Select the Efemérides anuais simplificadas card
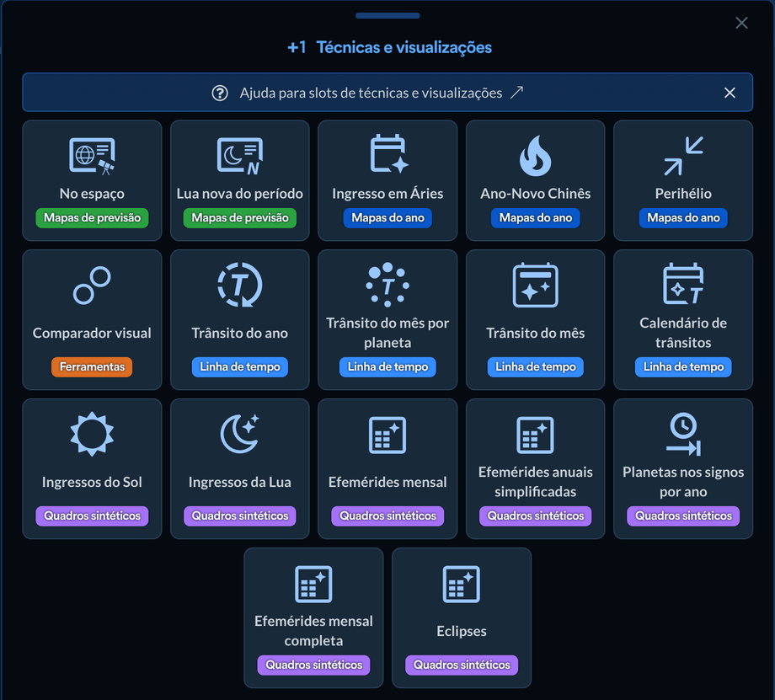Screen dimensions: 775x700 point(535,468)
